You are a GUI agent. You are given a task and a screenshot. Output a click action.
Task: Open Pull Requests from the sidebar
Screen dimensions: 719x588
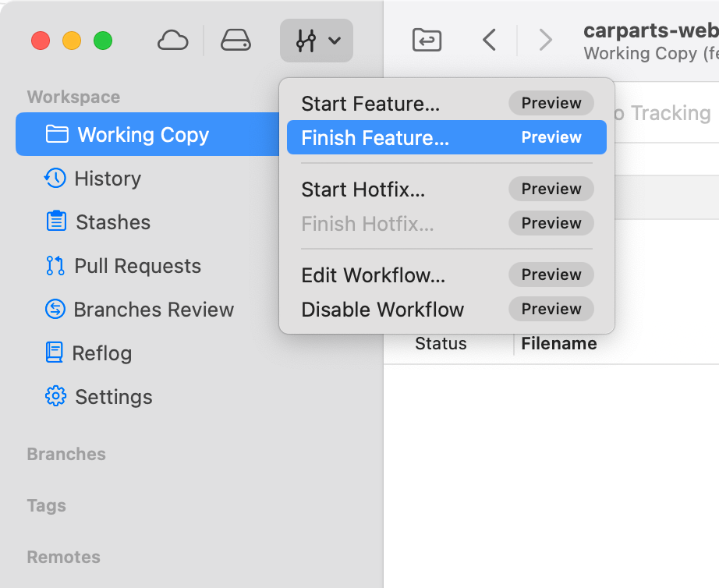click(x=55, y=266)
